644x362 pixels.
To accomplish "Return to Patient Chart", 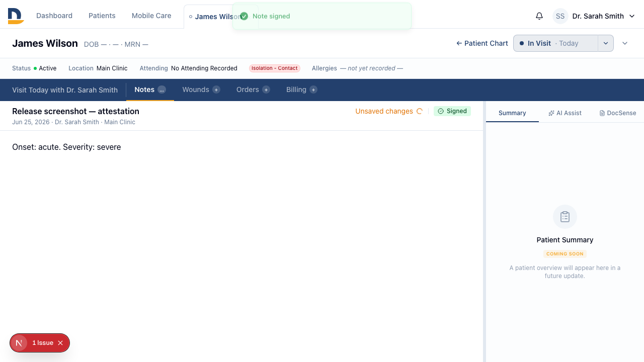I will pos(482,43).
